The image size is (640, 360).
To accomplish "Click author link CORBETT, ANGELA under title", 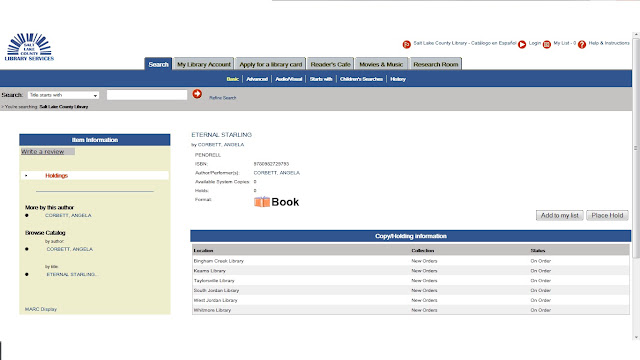I will pos(221,144).
